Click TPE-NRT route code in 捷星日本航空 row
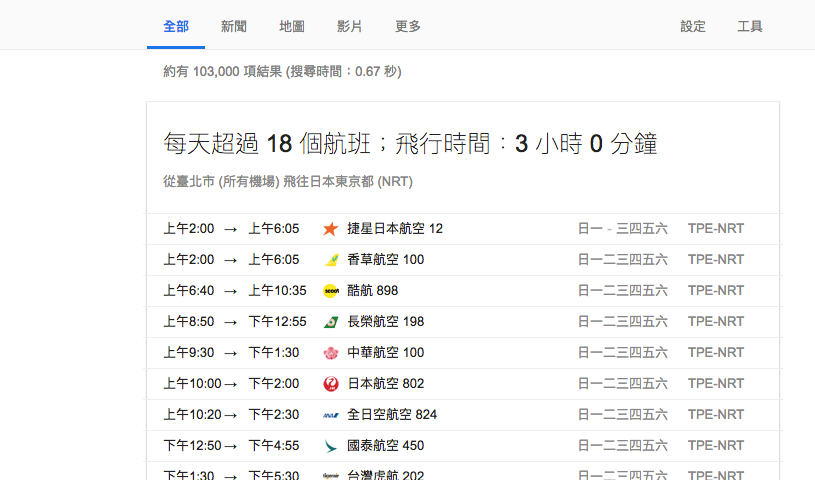 coord(716,229)
